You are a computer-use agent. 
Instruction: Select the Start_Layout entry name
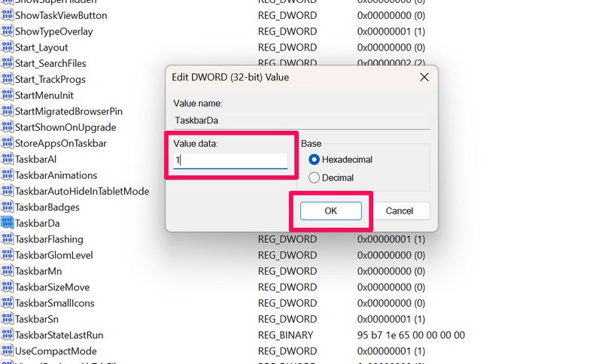coord(41,47)
